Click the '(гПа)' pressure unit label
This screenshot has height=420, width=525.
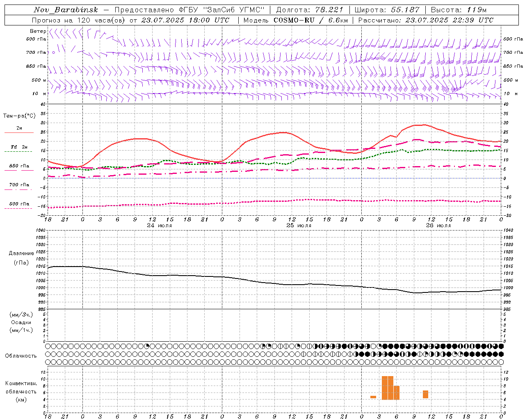(x=21, y=262)
